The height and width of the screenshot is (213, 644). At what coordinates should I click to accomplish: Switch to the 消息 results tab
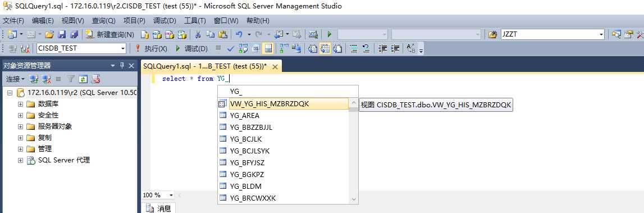click(x=158, y=208)
